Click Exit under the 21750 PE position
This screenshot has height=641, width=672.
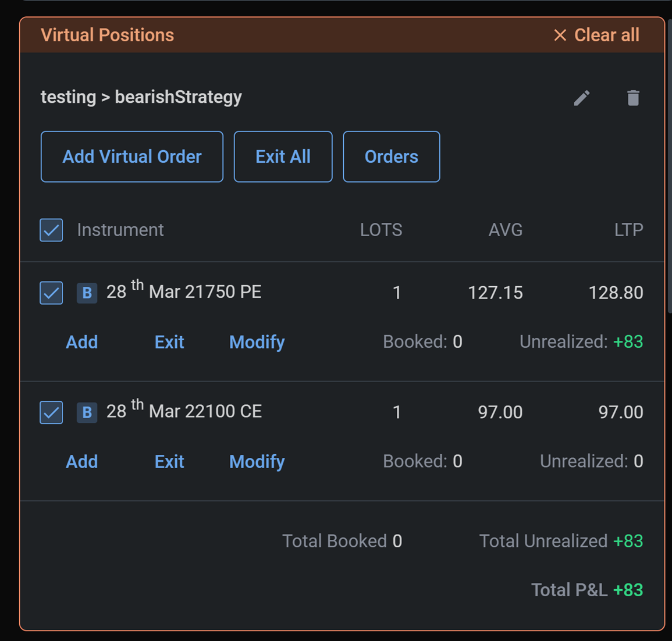point(169,342)
